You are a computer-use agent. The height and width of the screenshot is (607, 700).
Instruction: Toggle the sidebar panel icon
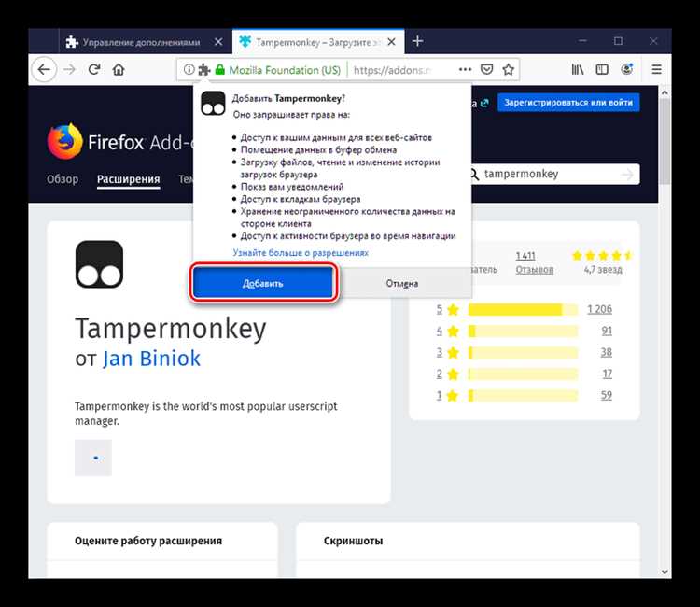tap(602, 69)
